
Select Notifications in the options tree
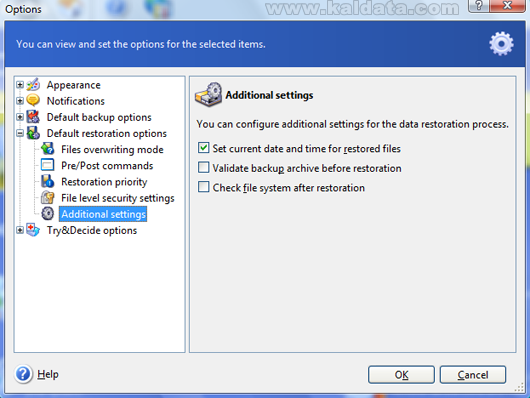(x=76, y=101)
